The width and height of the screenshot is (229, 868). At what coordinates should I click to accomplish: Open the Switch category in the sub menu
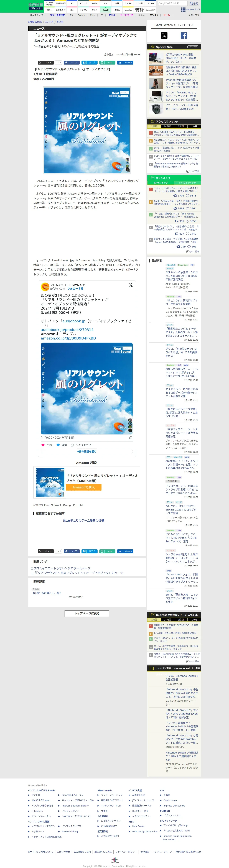click(x=81, y=15)
